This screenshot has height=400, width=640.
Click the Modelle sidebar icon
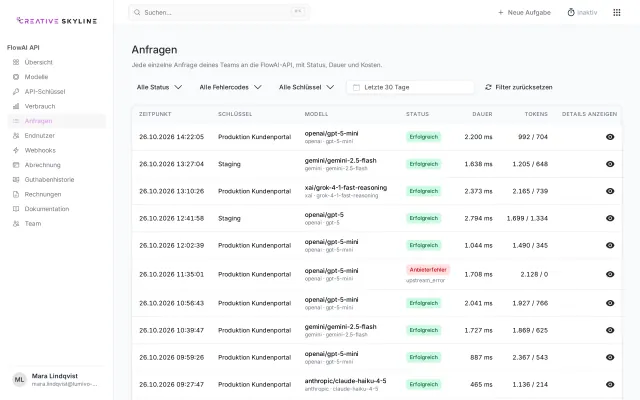tap(16, 77)
